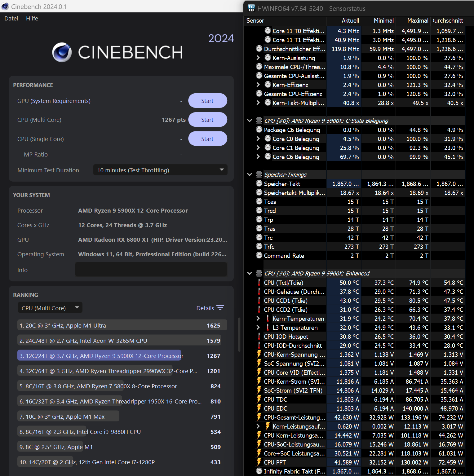Click lightning icon for SoC-Strom (SVI2 TFN)
Viewport: 474px width, 476px height.
click(259, 390)
